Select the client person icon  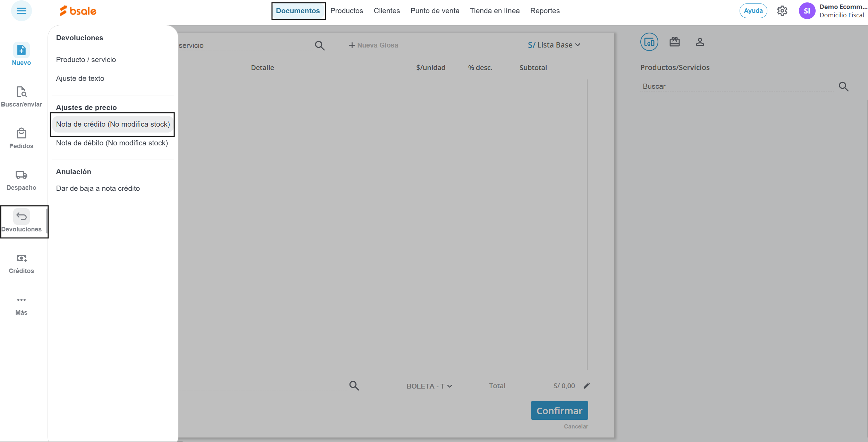(700, 42)
